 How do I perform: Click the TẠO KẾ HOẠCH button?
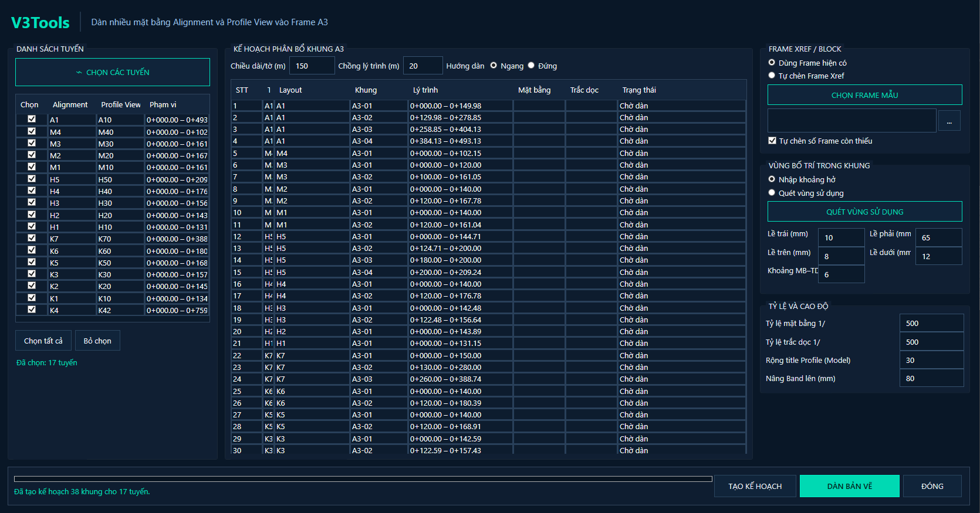(755, 486)
